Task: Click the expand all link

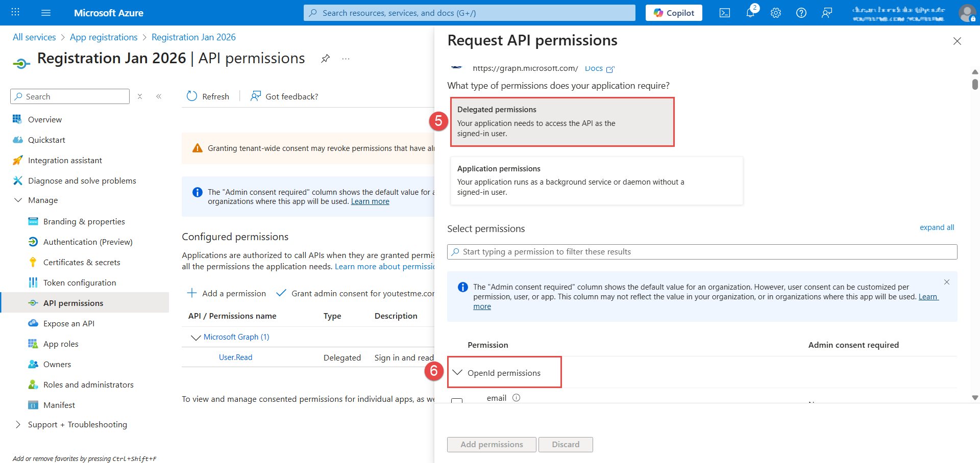Action: [936, 227]
